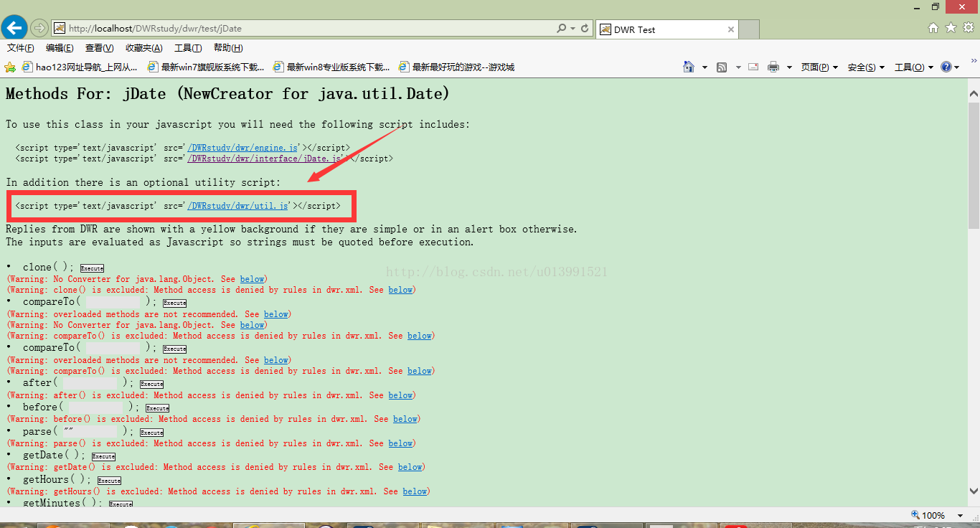Close the DWR Test tab
Viewport: 980px width, 528px height.
pos(731,29)
